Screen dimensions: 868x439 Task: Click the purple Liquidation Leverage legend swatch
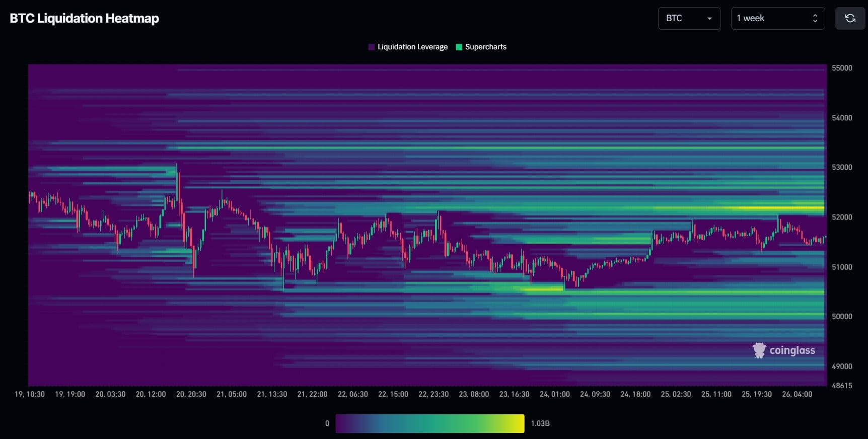372,47
